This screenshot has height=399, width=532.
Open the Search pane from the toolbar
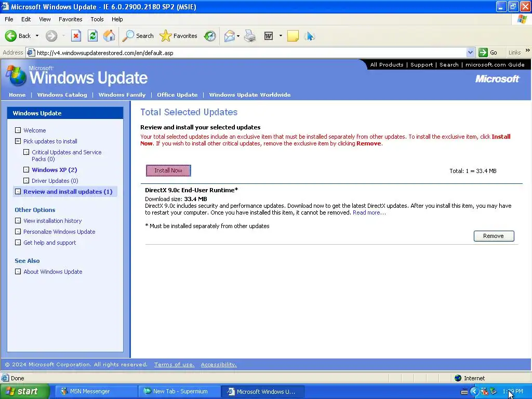[138, 36]
